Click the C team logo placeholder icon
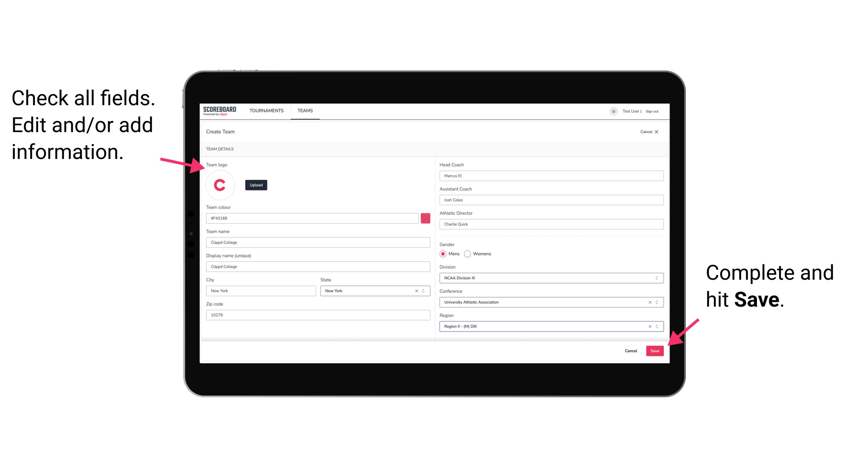This screenshot has width=868, height=467. coord(220,185)
